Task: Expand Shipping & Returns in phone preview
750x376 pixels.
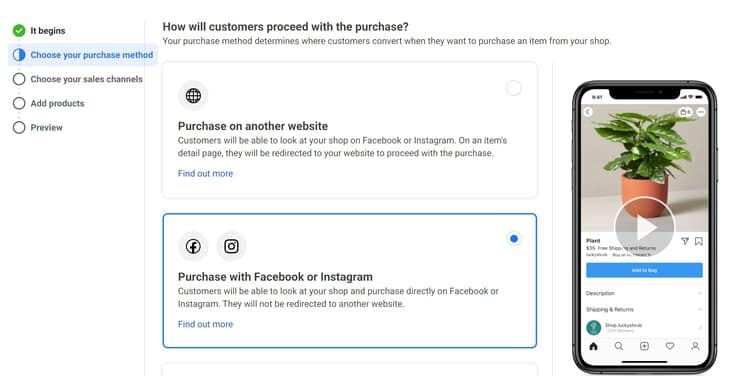Action: point(644,310)
